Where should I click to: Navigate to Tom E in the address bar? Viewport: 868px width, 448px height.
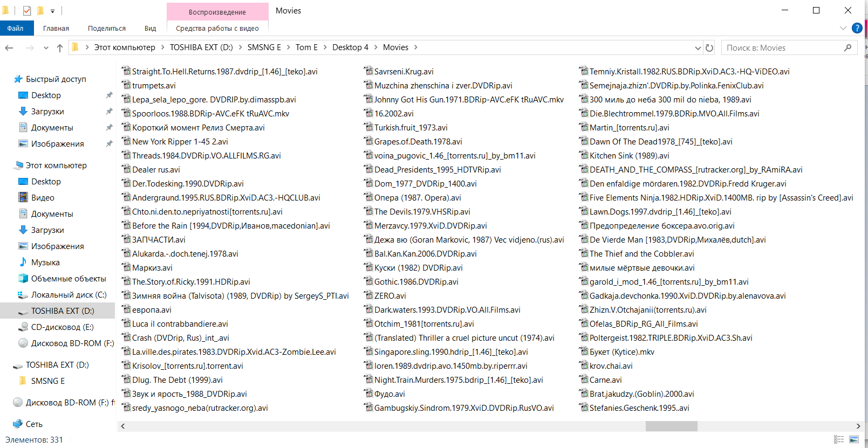(x=306, y=47)
